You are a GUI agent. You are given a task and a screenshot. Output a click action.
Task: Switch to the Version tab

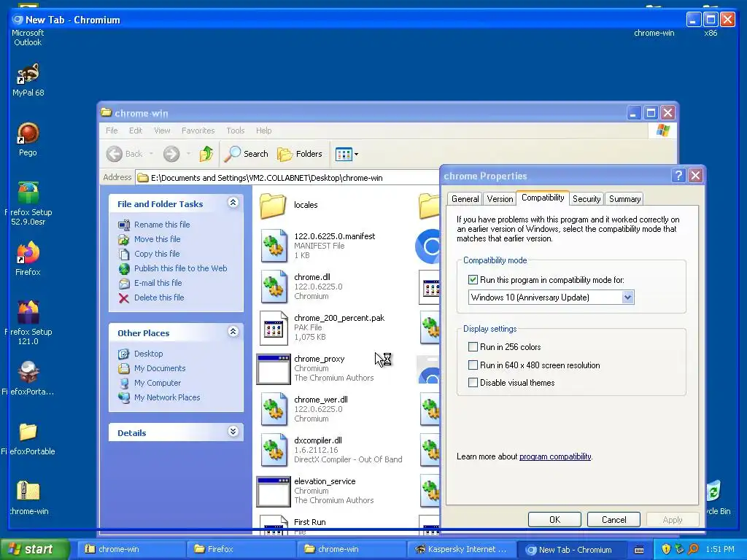[500, 199]
